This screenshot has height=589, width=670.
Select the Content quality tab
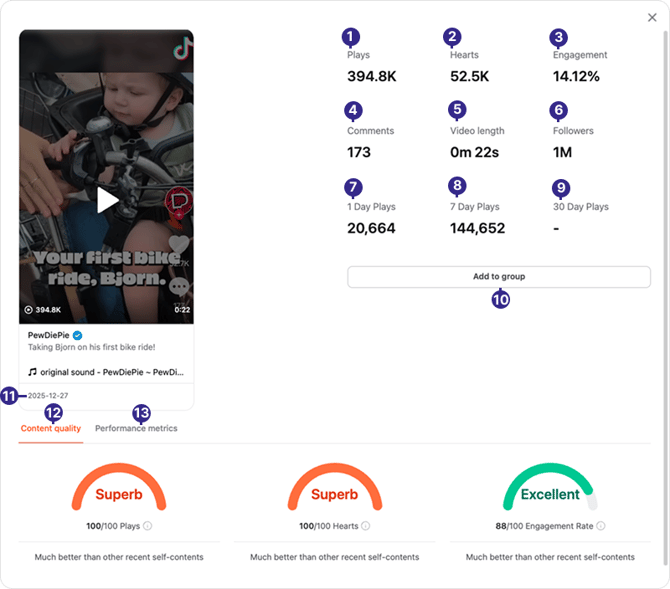coord(51,428)
